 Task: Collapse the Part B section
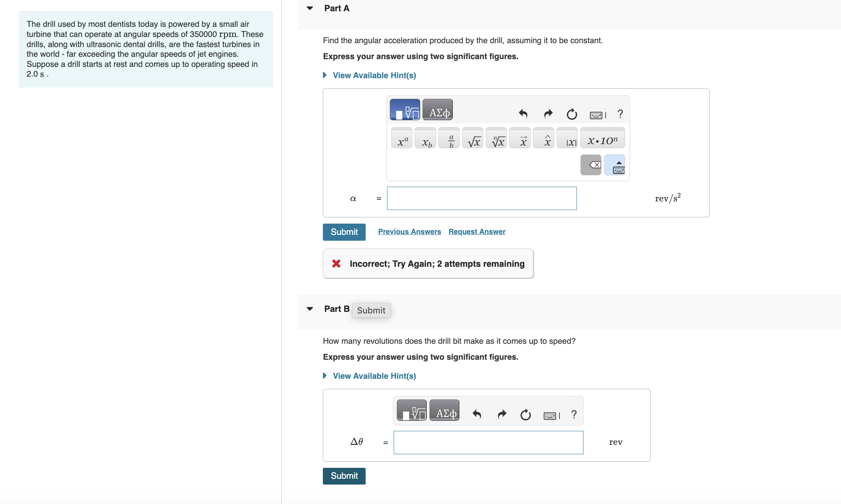tap(310, 309)
